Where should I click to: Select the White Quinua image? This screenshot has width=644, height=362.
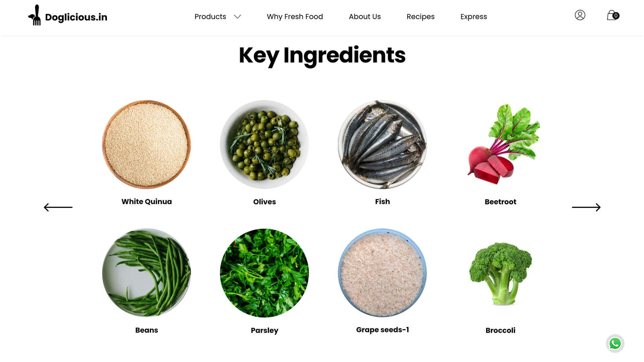147,144
